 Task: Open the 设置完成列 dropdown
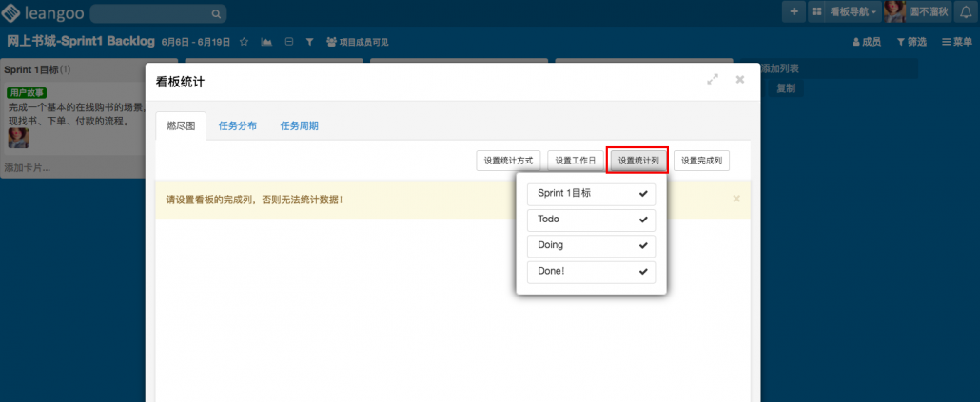(x=701, y=161)
